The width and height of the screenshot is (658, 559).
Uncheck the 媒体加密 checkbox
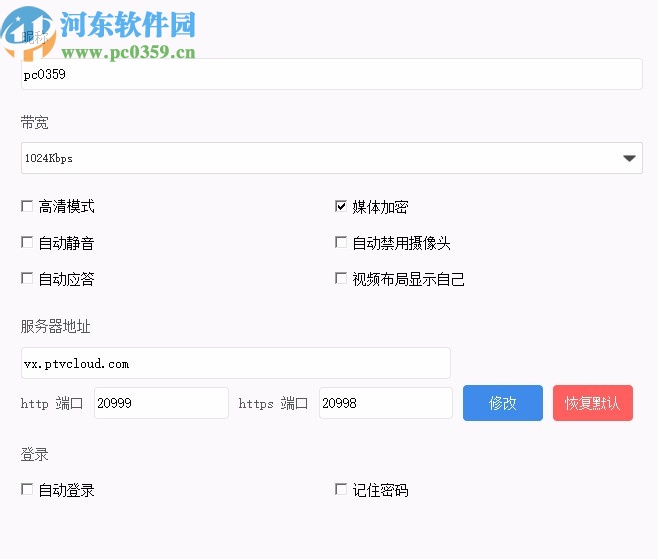tap(341, 206)
